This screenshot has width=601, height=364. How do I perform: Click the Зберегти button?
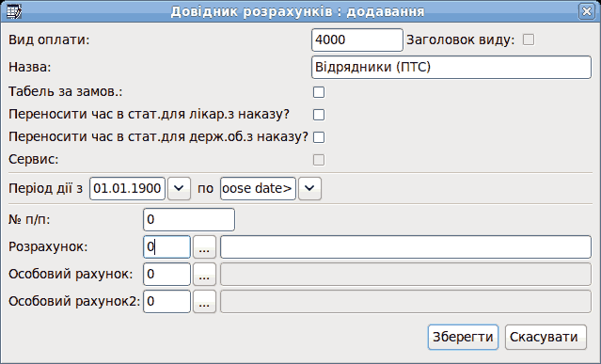[x=463, y=337]
